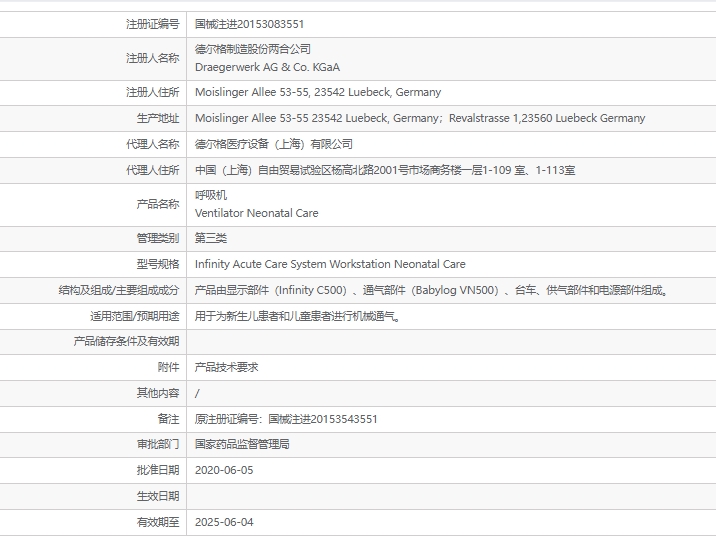Select product name 呼吸机
The height and width of the screenshot is (536, 716).
211,195
